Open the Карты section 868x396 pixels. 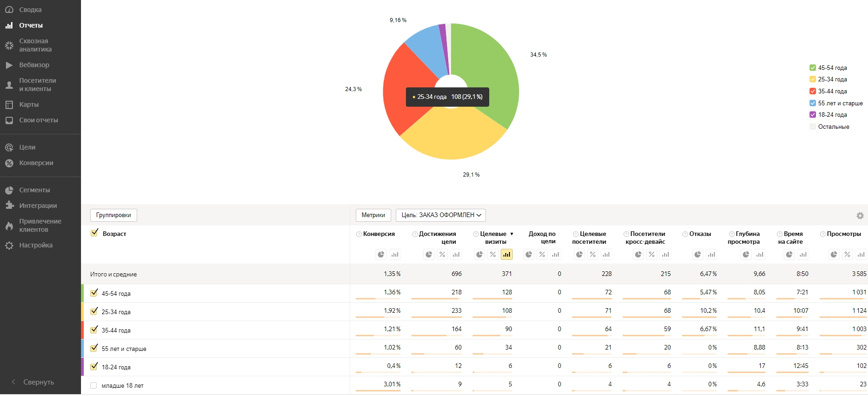coord(29,104)
